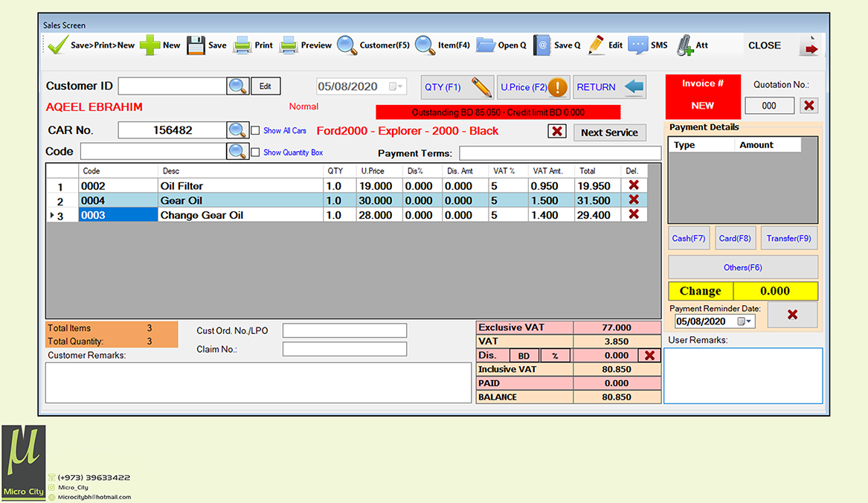
Task: Click the red exit arrow icon
Action: (x=808, y=46)
